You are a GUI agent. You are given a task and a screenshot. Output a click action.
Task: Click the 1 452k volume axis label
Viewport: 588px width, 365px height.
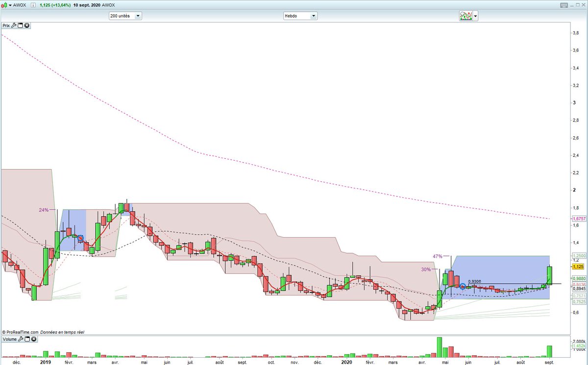[579, 346]
